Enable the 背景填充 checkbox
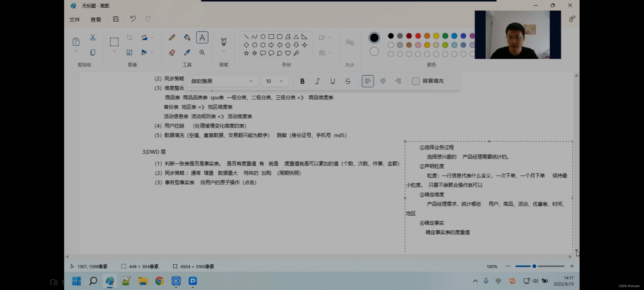This screenshot has height=290, width=644. pos(416,81)
